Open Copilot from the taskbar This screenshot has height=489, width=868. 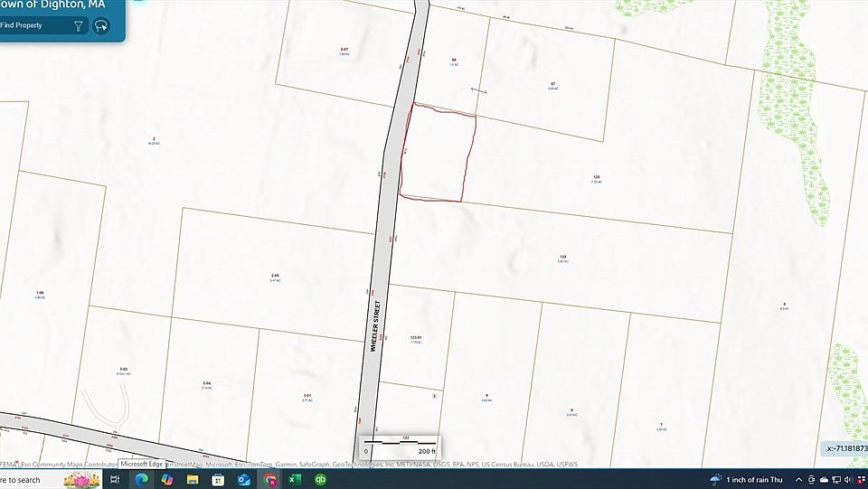click(166, 480)
